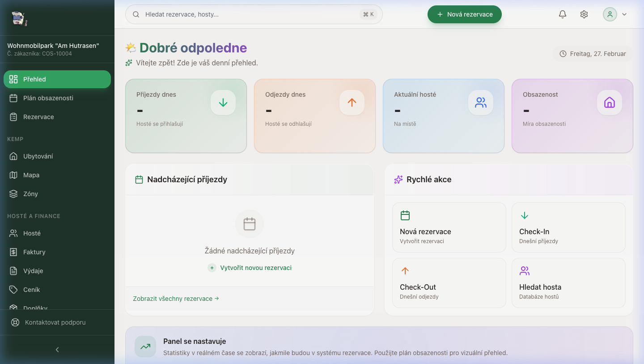Click the Check-In quick action card
Image resolution: width=644 pixels, height=364 pixels.
pyautogui.click(x=568, y=227)
